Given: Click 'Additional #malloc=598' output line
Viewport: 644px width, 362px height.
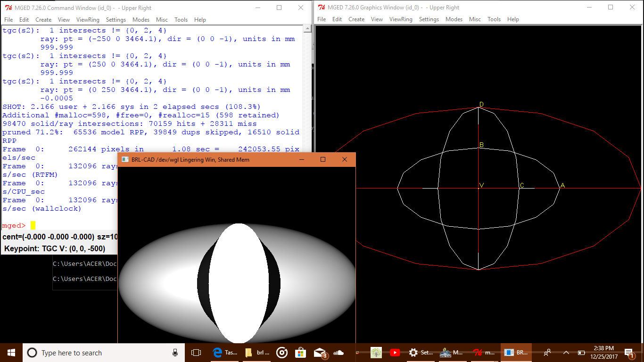Looking at the screenshot, I should pyautogui.click(x=141, y=115).
